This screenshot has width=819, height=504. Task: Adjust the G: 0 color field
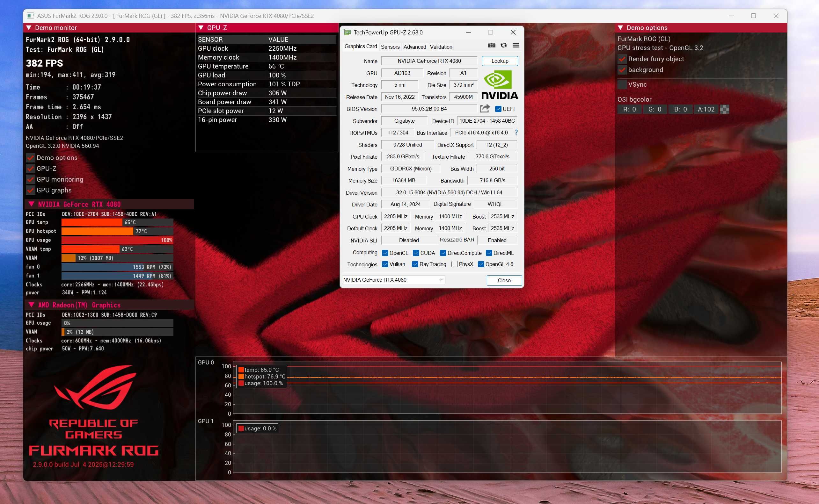coord(654,109)
